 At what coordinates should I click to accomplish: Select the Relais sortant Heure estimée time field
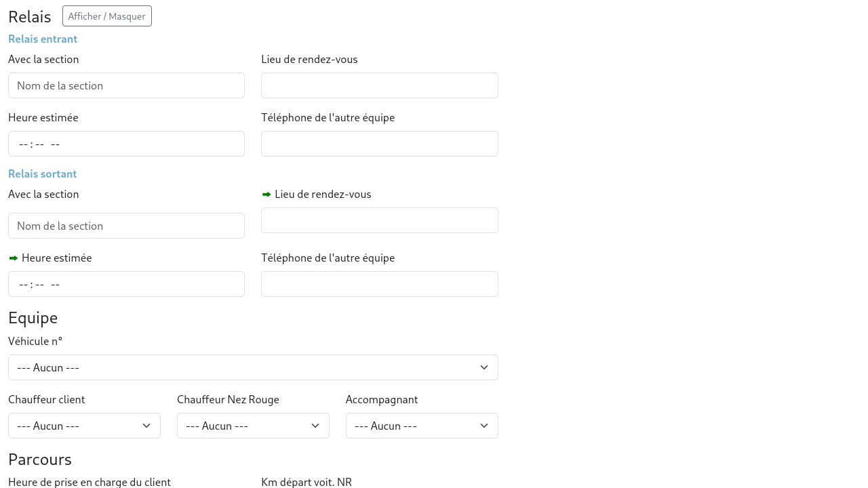pyautogui.click(x=126, y=284)
